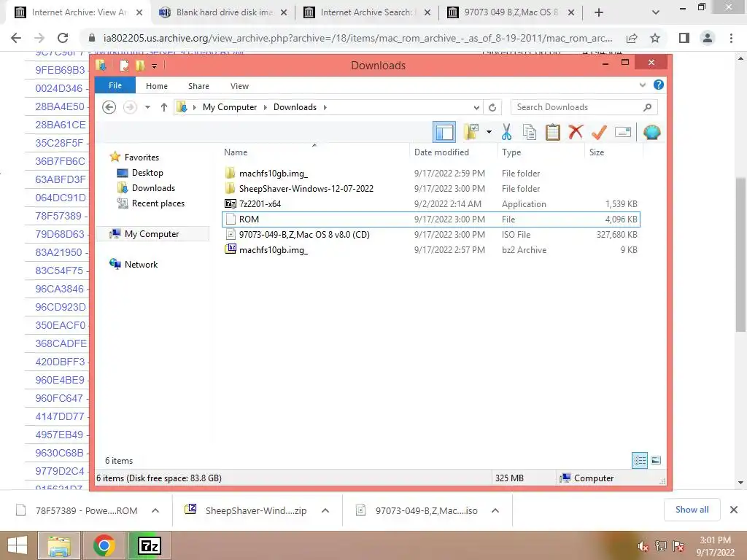Click the red X Delete icon
This screenshot has width=747, height=560.
click(576, 131)
